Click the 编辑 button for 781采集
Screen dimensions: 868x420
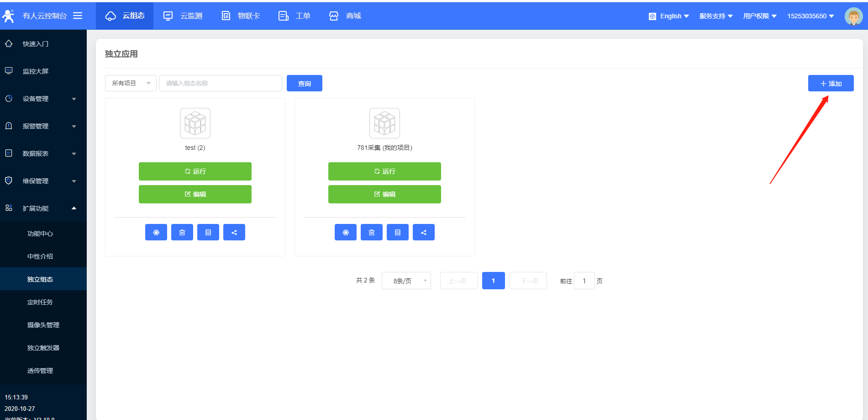coord(384,194)
